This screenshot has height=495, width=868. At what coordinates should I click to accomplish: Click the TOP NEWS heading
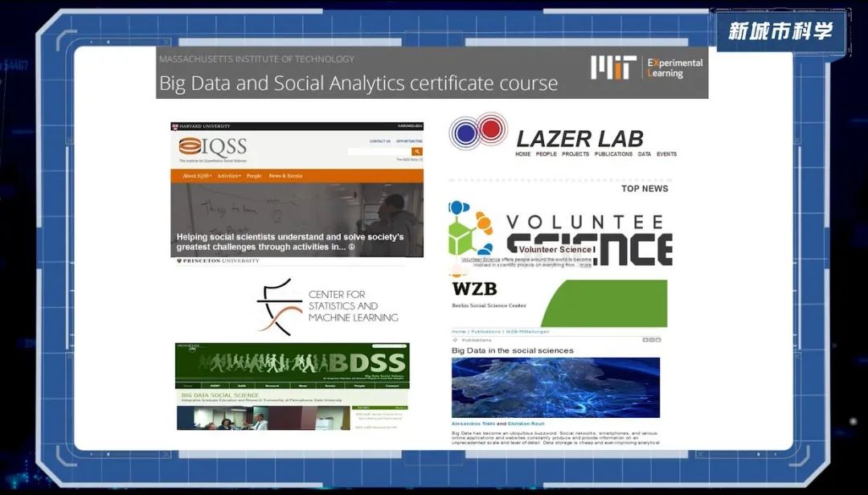coord(645,189)
